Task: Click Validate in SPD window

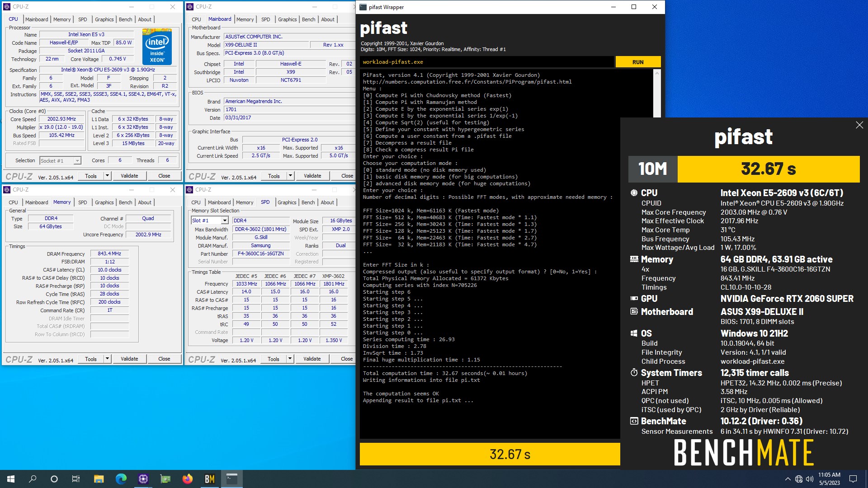Action: point(312,359)
